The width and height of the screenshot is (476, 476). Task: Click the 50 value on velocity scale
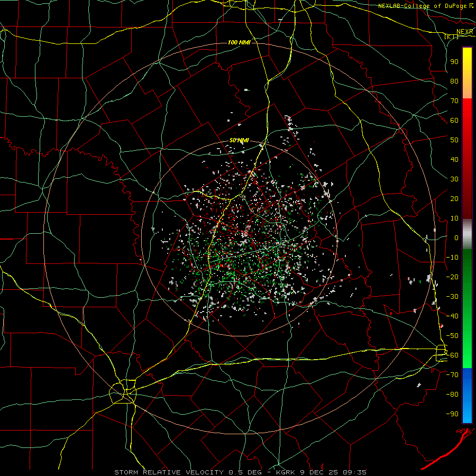click(x=454, y=140)
